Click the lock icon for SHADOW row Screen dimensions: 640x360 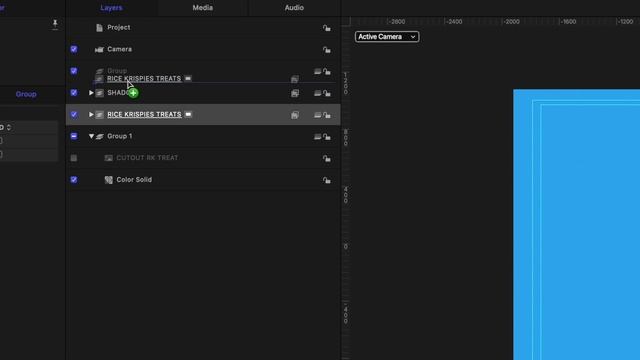[x=327, y=93]
